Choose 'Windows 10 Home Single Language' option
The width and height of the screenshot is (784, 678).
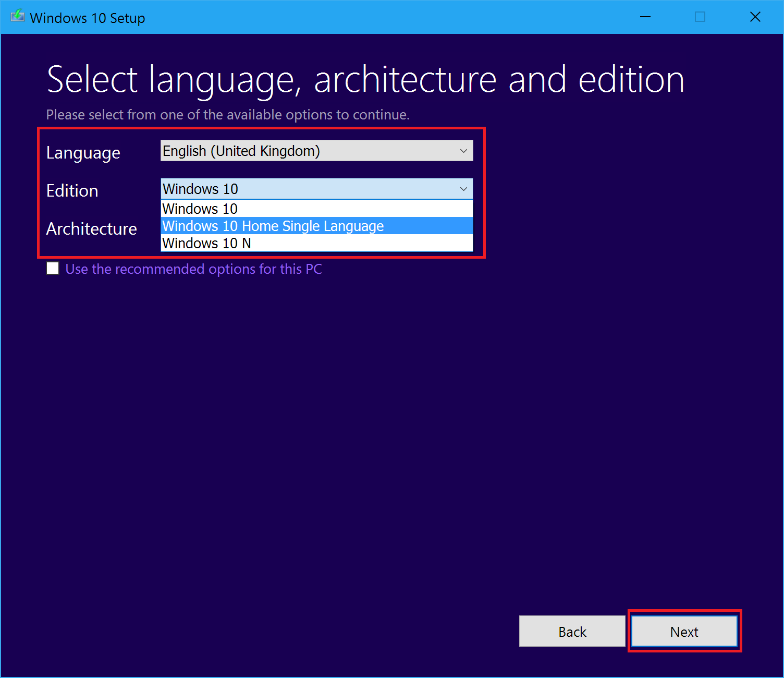[316, 226]
